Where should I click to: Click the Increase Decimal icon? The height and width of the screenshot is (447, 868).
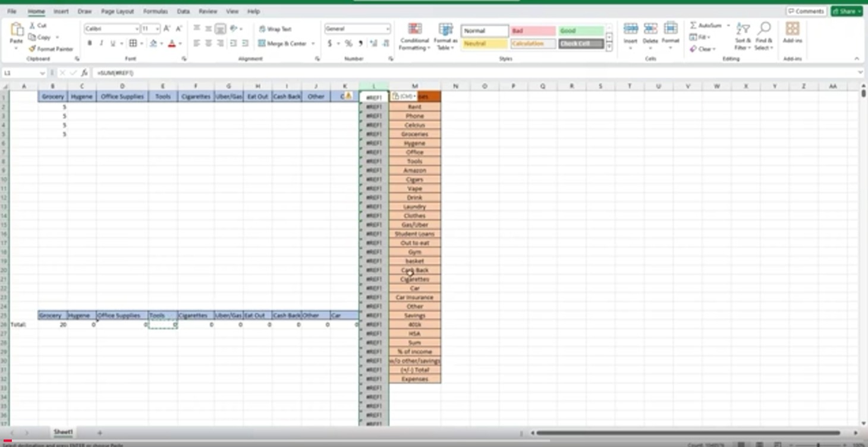click(x=373, y=43)
